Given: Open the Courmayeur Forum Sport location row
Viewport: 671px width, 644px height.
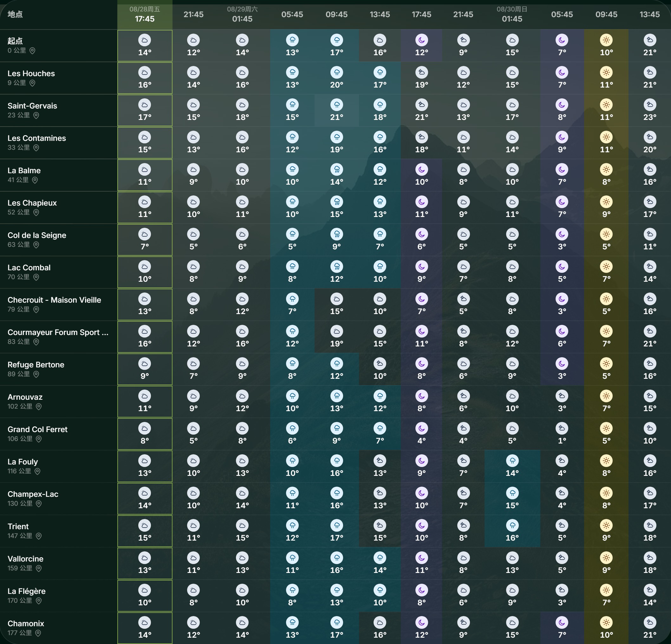Looking at the screenshot, I should coord(59,337).
